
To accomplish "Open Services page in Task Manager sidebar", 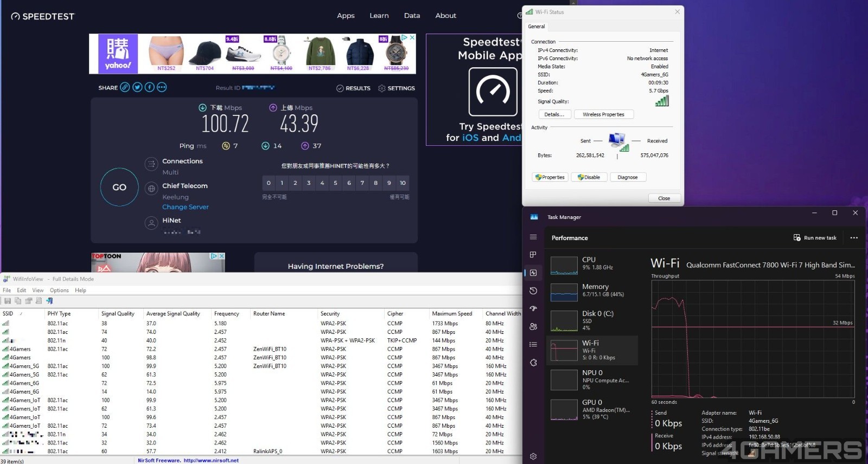I will (533, 363).
